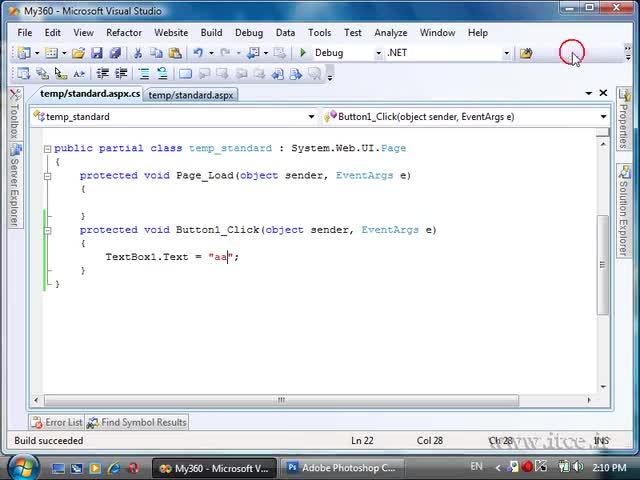Open the Properties side panel
Screen dimensions: 640x480
(x=623, y=119)
